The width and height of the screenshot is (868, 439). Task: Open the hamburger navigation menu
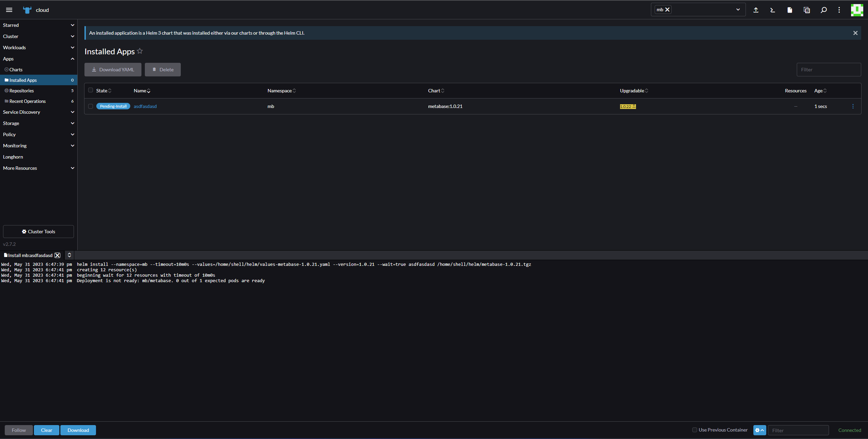click(9, 10)
